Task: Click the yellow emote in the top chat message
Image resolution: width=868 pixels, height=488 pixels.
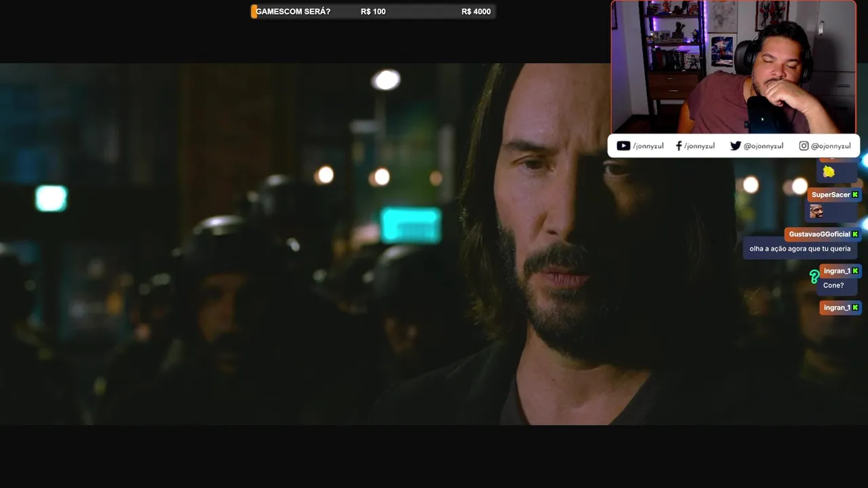Action: (829, 171)
